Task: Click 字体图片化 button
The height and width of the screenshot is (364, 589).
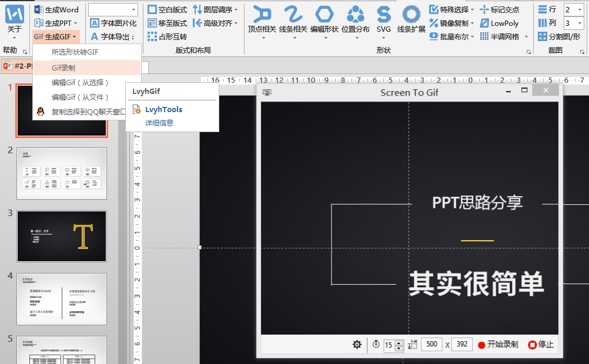Action: point(113,23)
